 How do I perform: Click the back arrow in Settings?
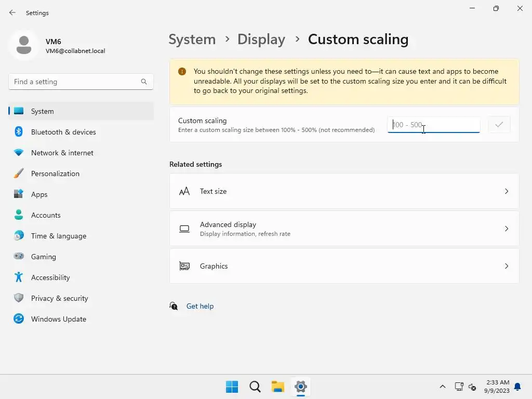point(12,12)
